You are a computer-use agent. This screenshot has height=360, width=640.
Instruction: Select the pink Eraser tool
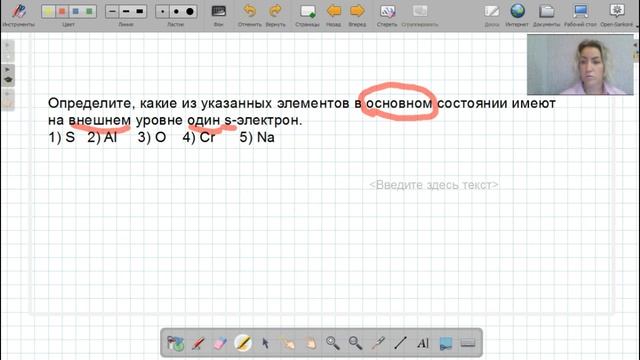(x=220, y=343)
